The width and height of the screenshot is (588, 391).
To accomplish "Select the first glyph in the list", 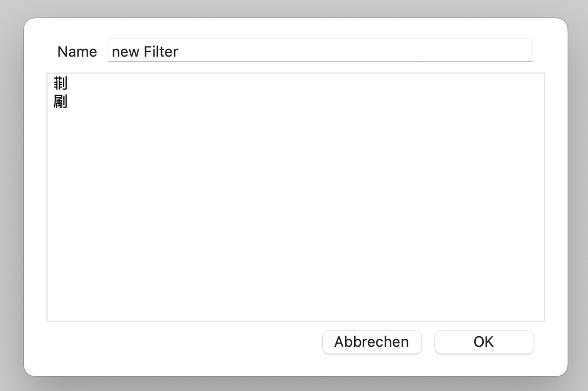I will click(60, 84).
